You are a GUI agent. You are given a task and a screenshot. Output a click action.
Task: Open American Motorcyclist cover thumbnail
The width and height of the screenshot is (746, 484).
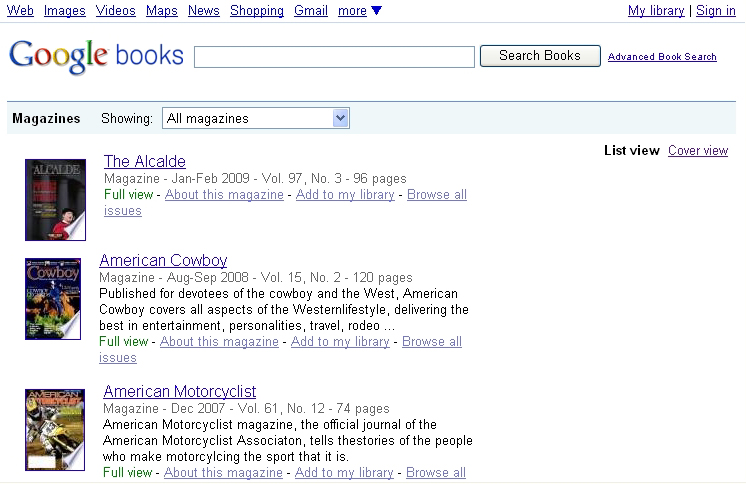(55, 430)
